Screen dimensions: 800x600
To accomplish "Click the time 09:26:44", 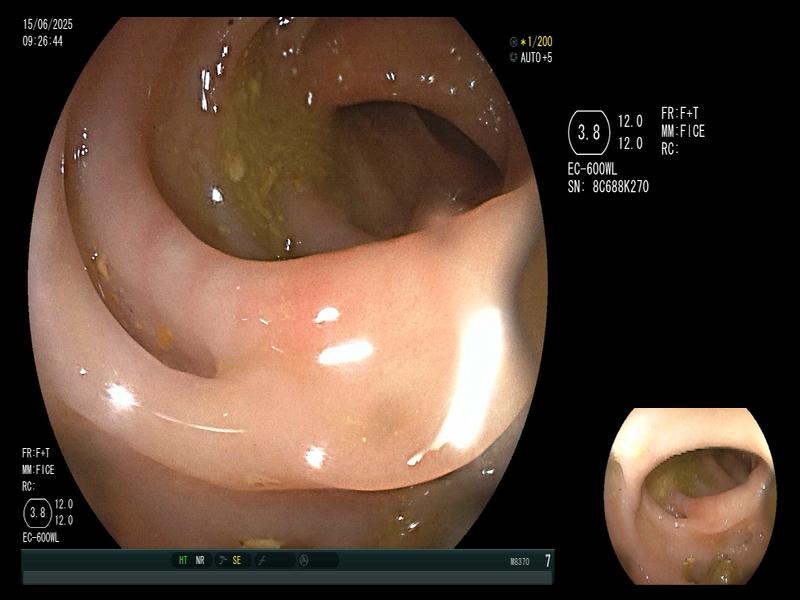I will (x=43, y=41).
